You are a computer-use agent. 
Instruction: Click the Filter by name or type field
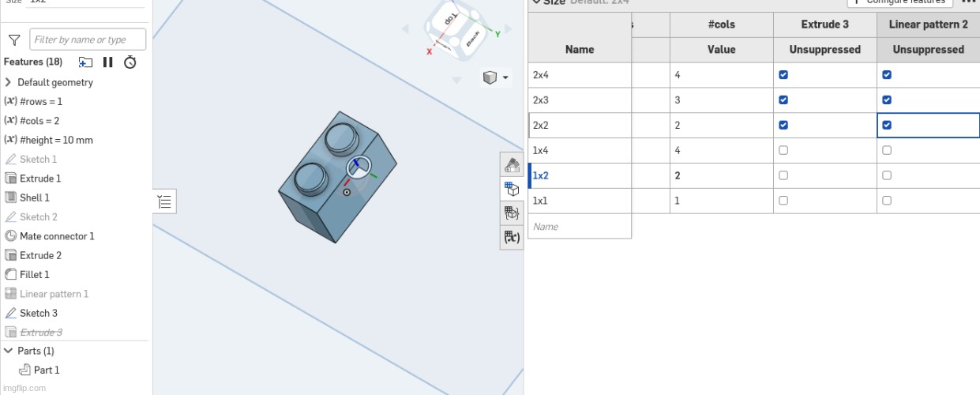point(88,39)
